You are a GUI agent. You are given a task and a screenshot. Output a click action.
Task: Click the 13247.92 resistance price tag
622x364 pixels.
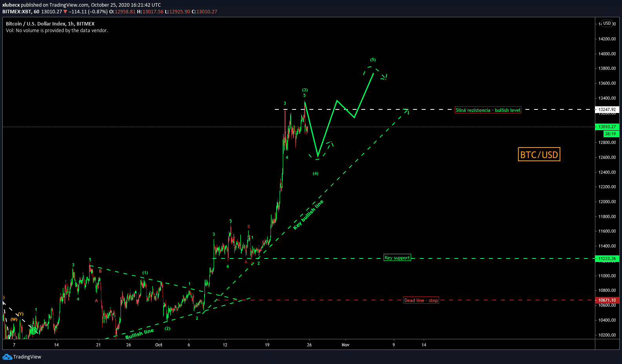(x=607, y=110)
